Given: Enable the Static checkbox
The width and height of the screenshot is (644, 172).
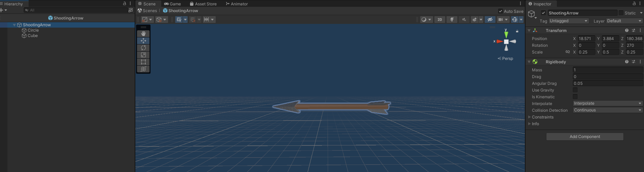Looking at the screenshot, I should [621, 13].
